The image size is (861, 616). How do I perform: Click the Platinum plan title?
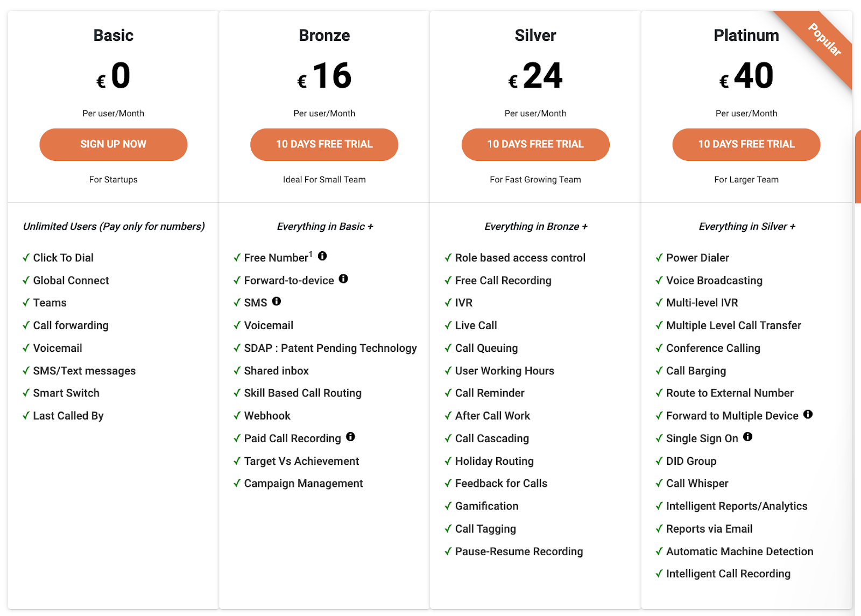(x=746, y=36)
